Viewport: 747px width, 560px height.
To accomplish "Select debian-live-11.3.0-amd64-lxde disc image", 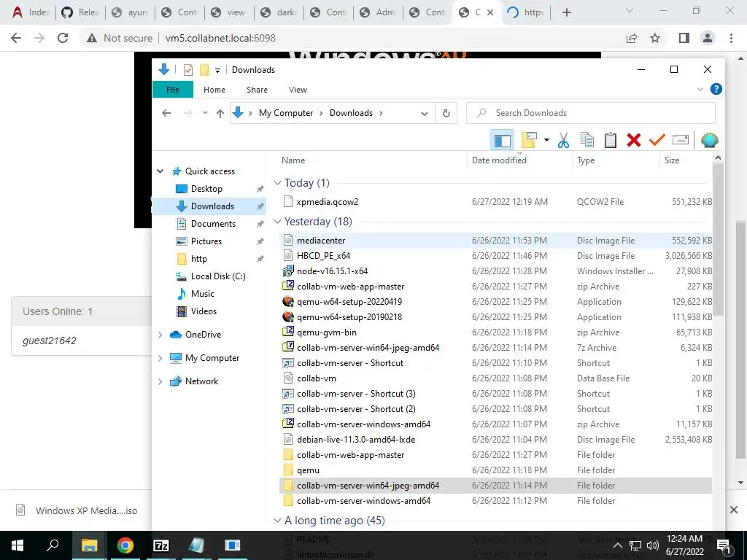I will point(356,440).
